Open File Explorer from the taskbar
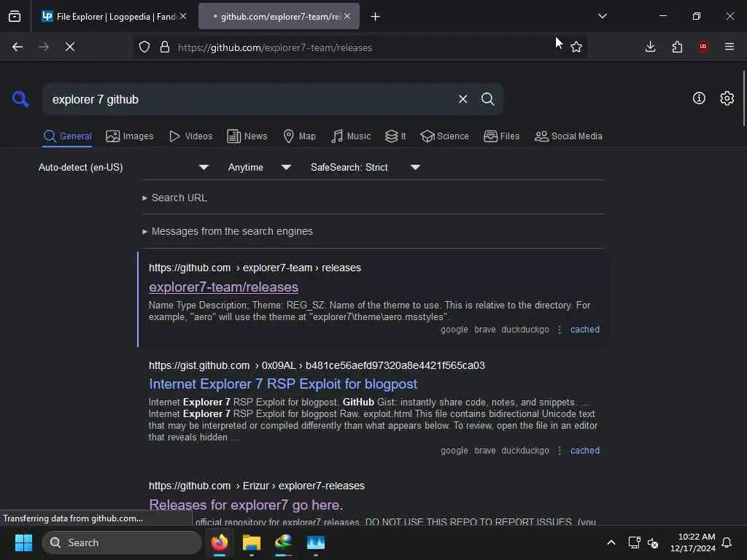This screenshot has height=560, width=747. pos(252,542)
